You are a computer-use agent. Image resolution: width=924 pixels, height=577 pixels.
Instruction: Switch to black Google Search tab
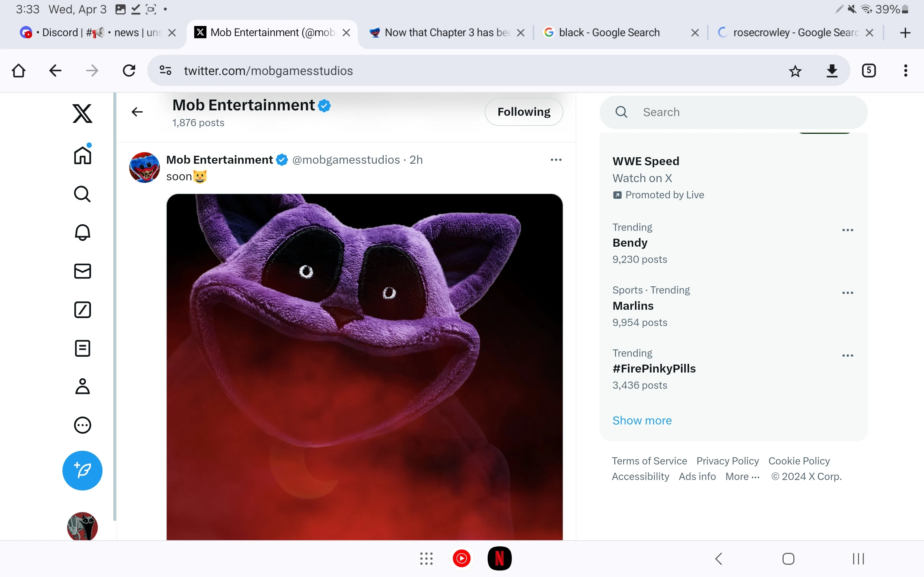(609, 33)
